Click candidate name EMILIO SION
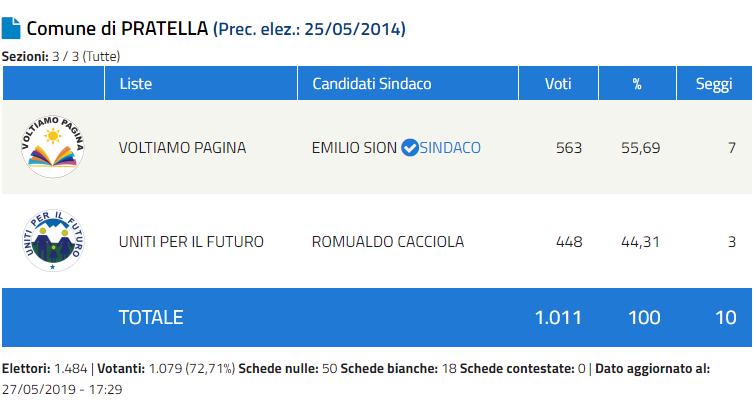The image size is (753, 401). [354, 148]
